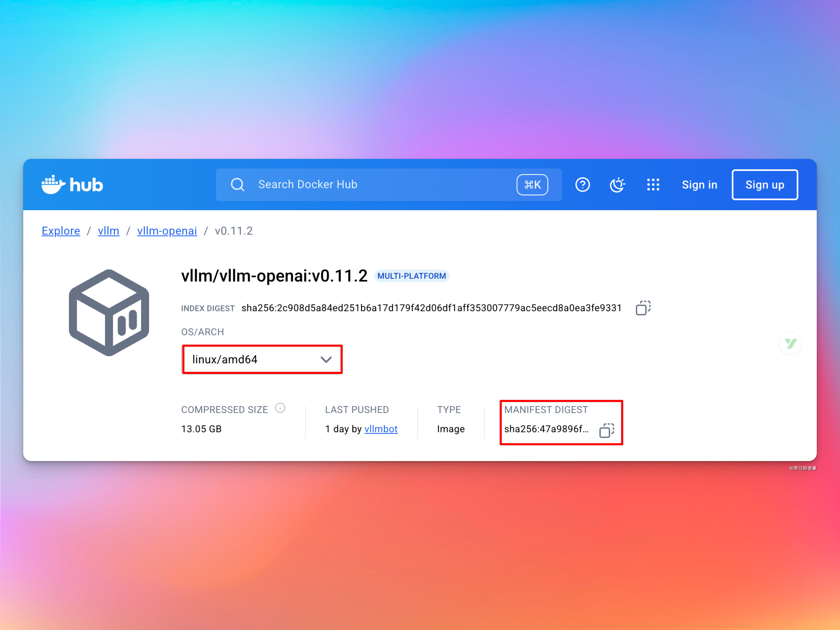840x630 pixels.
Task: Open the help question mark icon
Action: click(582, 185)
